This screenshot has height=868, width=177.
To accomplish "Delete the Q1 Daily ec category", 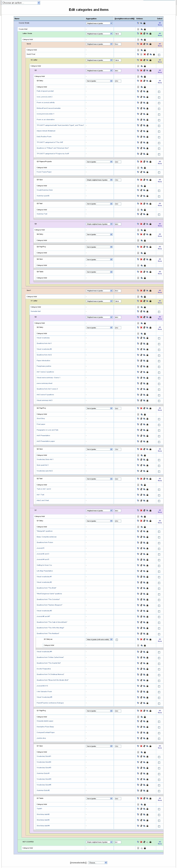I will coord(141,640).
